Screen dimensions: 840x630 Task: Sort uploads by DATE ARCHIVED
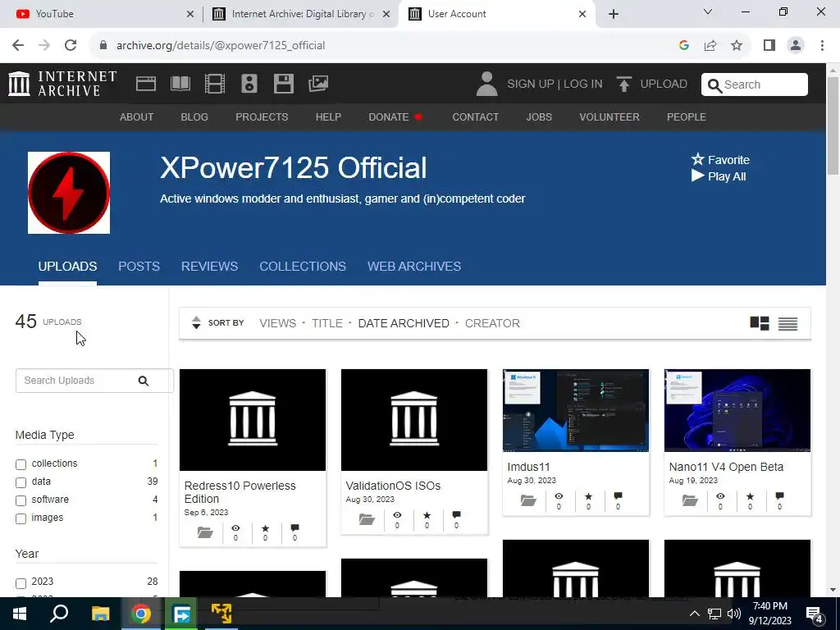pos(404,323)
